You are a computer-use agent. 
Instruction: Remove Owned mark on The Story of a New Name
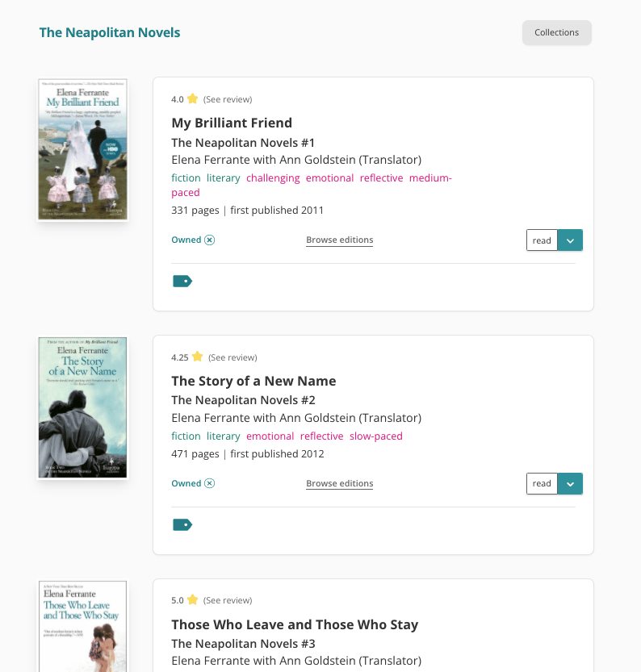[209, 483]
